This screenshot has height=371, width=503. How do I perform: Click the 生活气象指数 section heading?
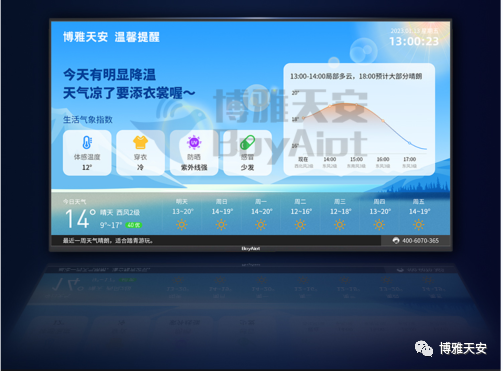[x=88, y=120]
